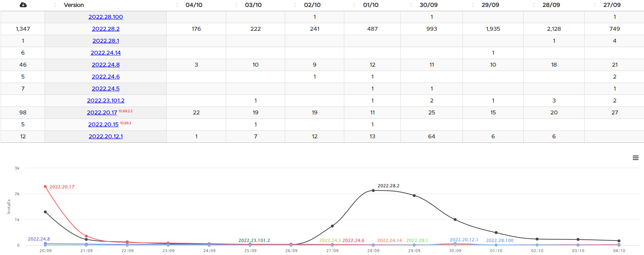Click the 2022.24.14 chart series label

(x=390, y=241)
